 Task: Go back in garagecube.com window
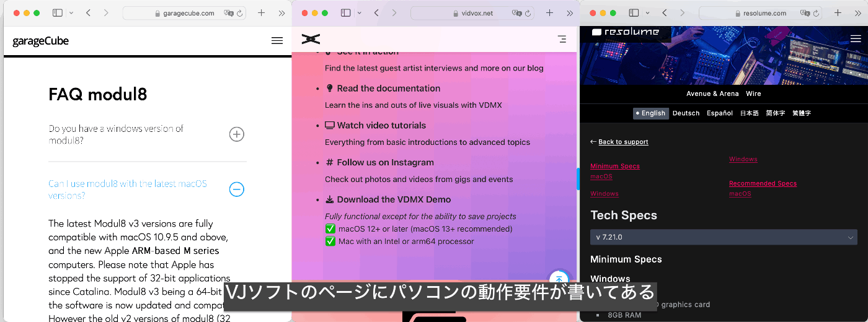pos(88,12)
